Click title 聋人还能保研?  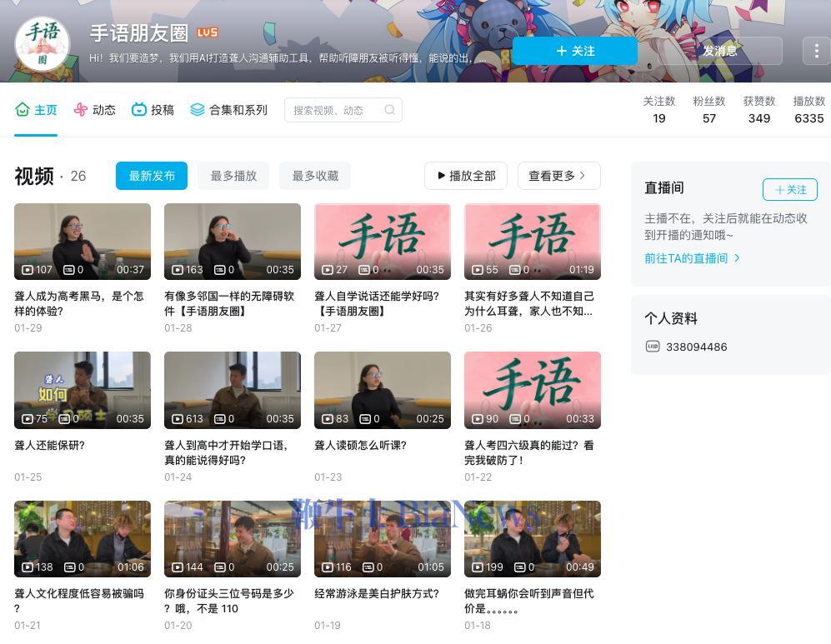(49, 446)
